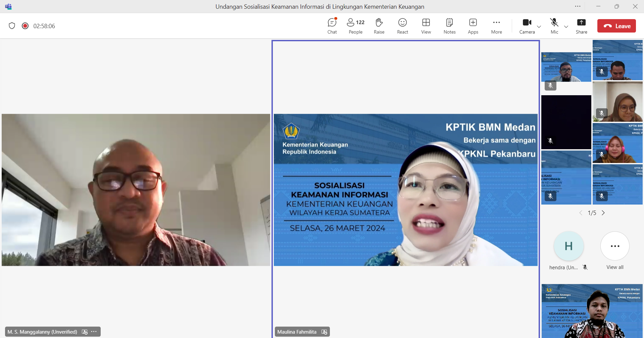Raise your hand in the meeting
Viewport: 644px width, 338px height.
click(x=379, y=26)
